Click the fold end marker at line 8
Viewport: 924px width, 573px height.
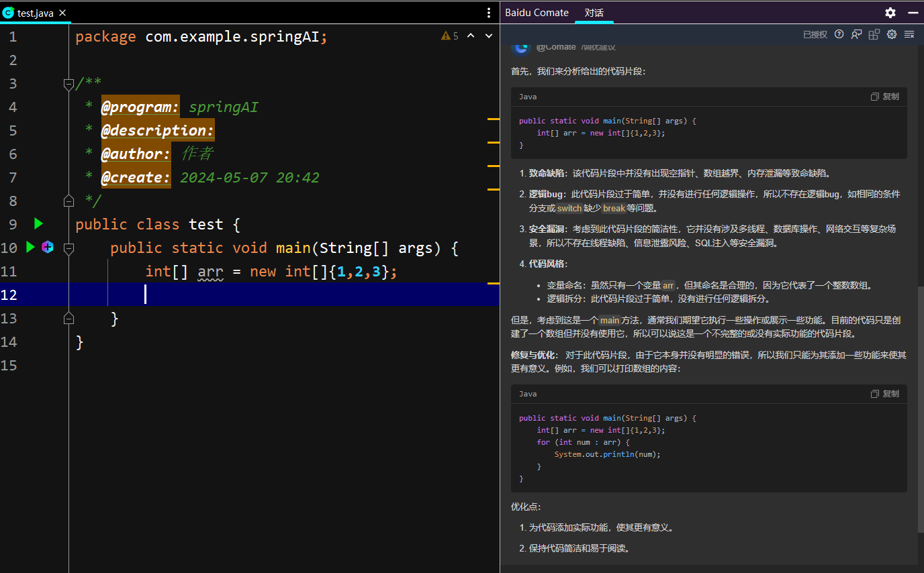click(x=68, y=201)
